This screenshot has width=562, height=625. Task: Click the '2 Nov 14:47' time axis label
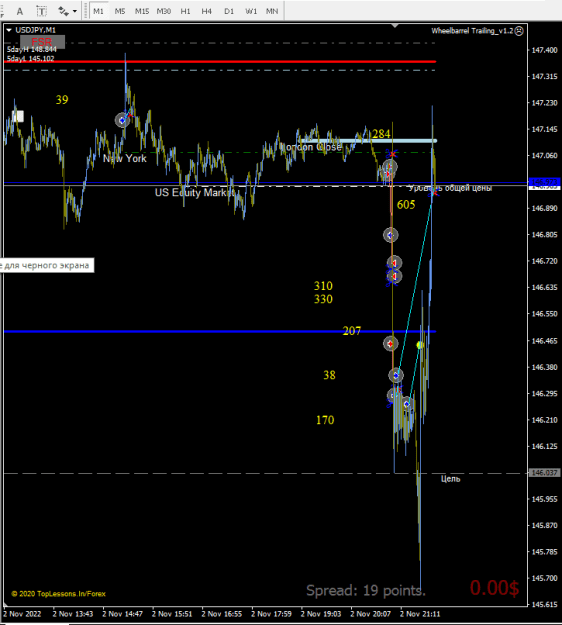[122, 614]
